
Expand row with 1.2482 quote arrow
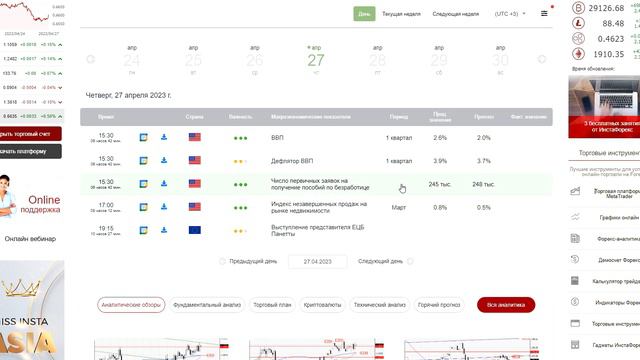click(x=60, y=59)
